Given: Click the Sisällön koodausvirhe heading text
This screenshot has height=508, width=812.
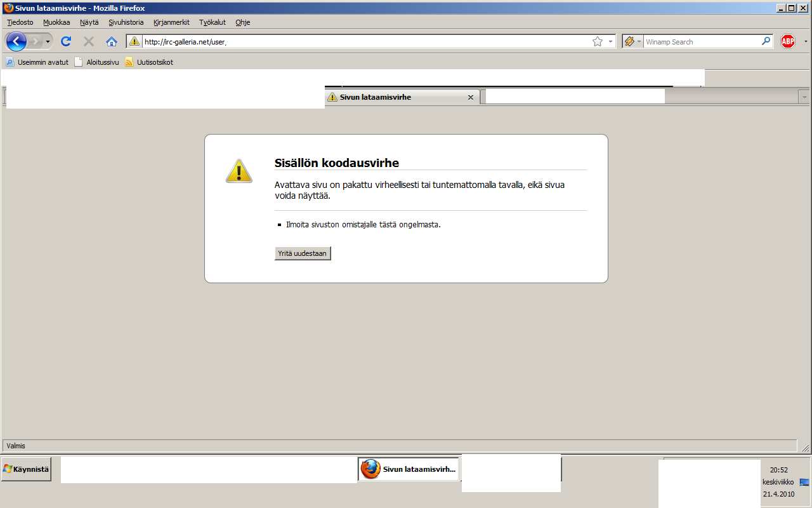Looking at the screenshot, I should click(337, 163).
